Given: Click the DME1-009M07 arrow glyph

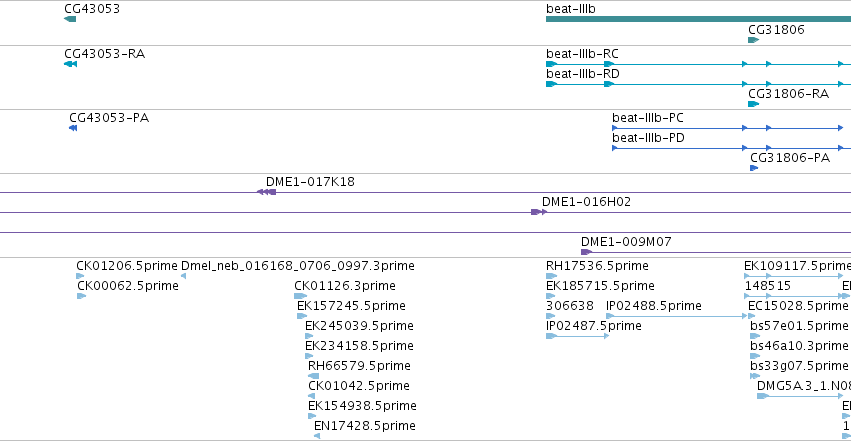Looking at the screenshot, I should pyautogui.click(x=586, y=252).
